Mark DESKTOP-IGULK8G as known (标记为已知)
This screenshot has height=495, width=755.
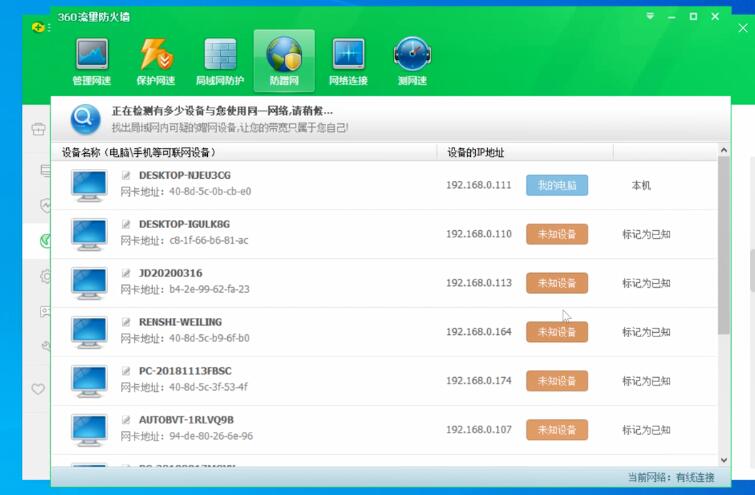(x=646, y=234)
